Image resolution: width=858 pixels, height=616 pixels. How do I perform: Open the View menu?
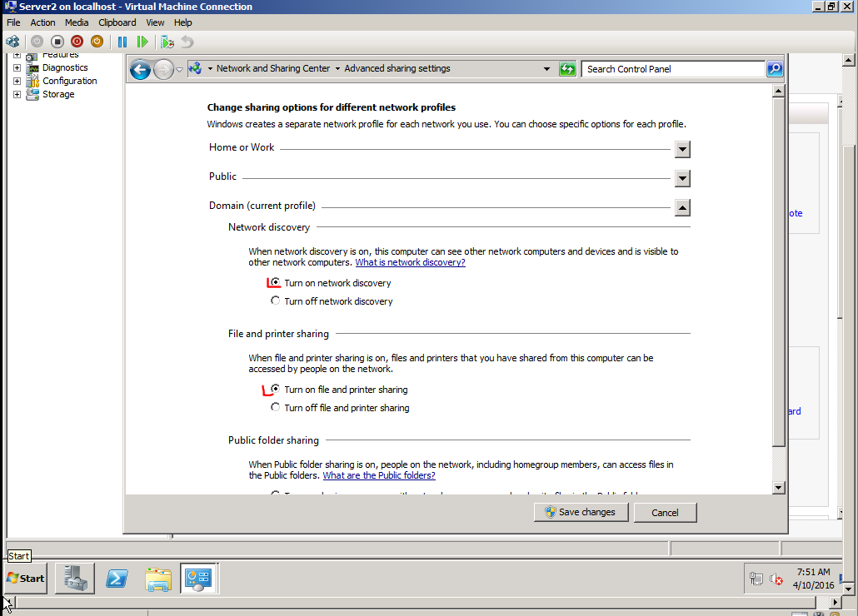tap(155, 22)
